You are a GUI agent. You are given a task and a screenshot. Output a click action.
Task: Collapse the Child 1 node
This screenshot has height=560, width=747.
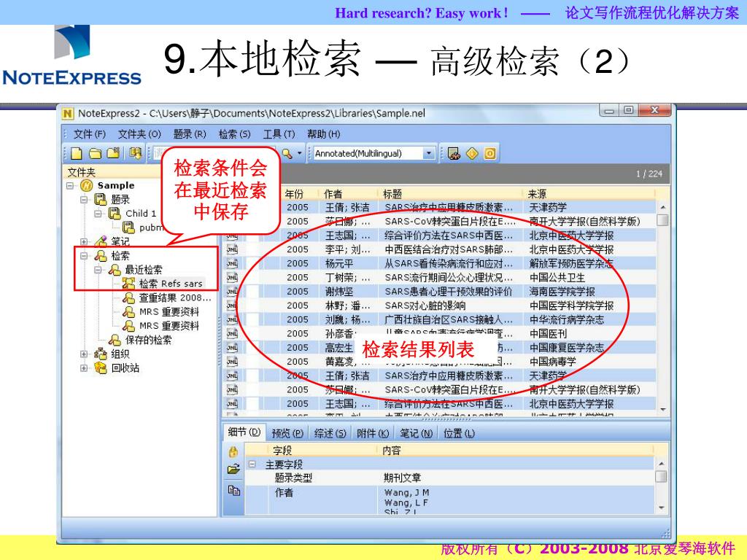(x=98, y=214)
